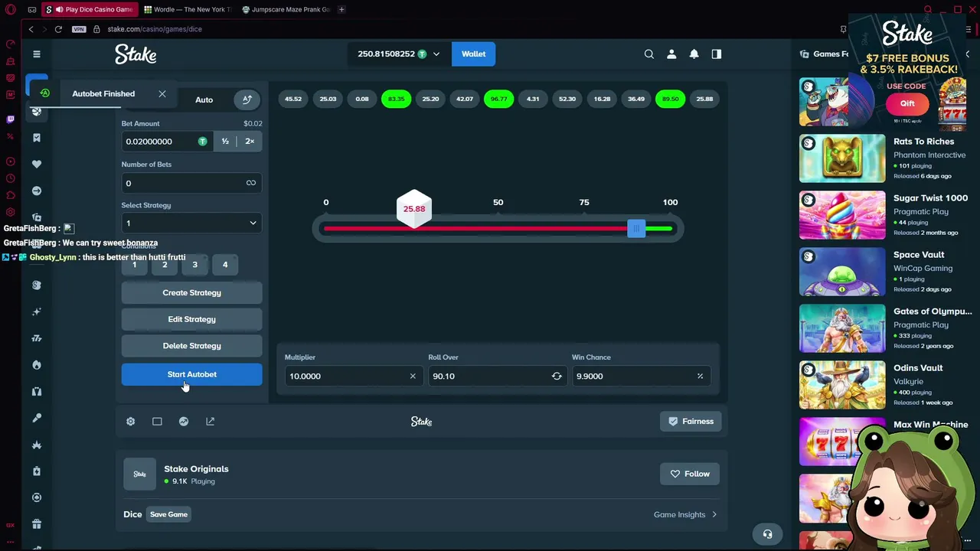The height and width of the screenshot is (551, 980).
Task: Select the Play Dice Casino Game tab
Action: point(90,10)
